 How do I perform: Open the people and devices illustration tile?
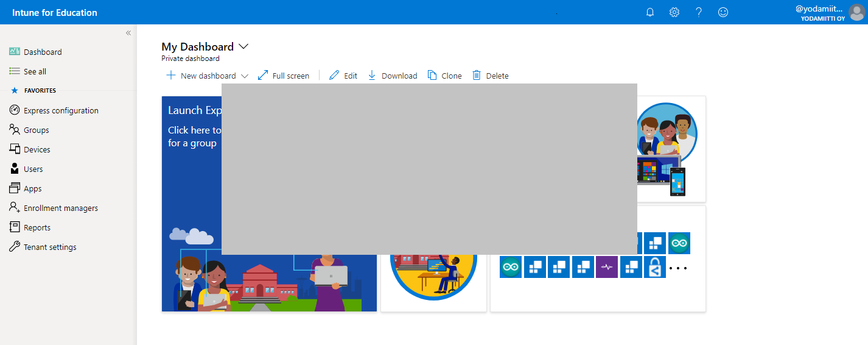coord(671,149)
